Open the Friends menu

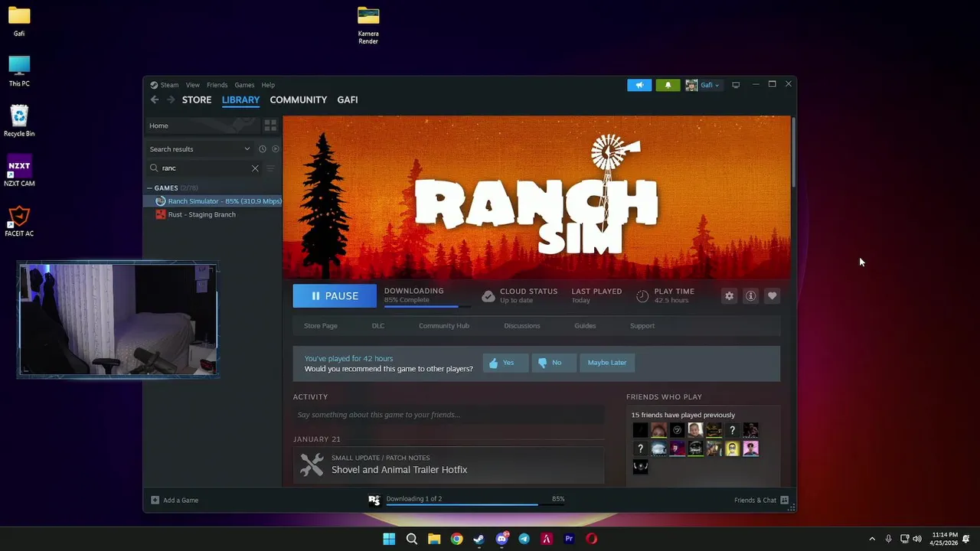217,85
